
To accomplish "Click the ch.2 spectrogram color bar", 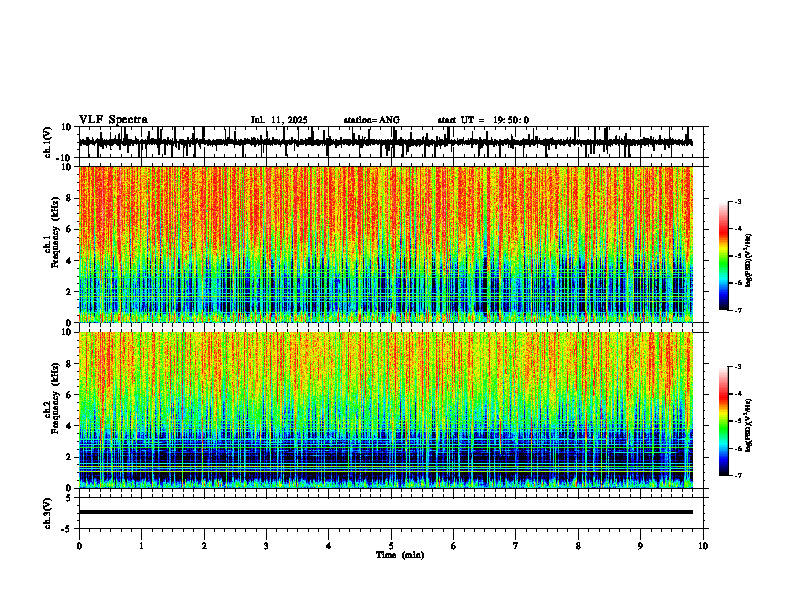I will pyautogui.click(x=724, y=421).
